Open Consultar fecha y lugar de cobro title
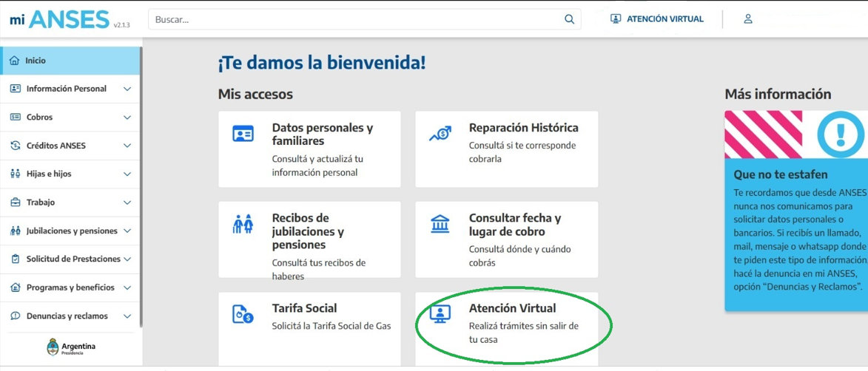 click(x=515, y=225)
